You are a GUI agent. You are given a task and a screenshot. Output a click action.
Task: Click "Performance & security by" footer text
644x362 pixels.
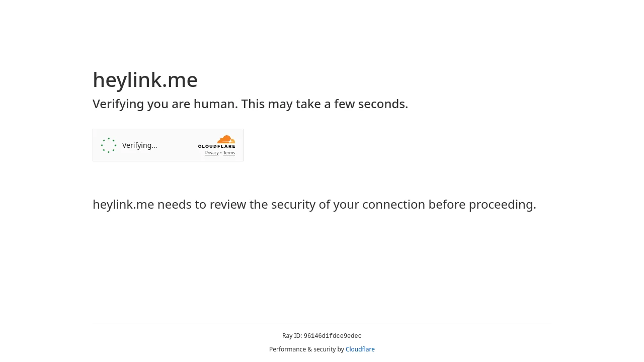[x=306, y=349]
